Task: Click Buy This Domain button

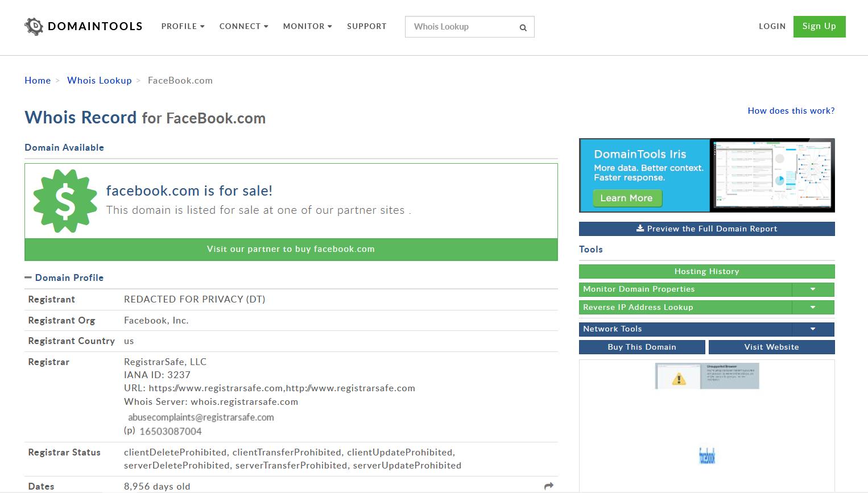Action: [642, 347]
